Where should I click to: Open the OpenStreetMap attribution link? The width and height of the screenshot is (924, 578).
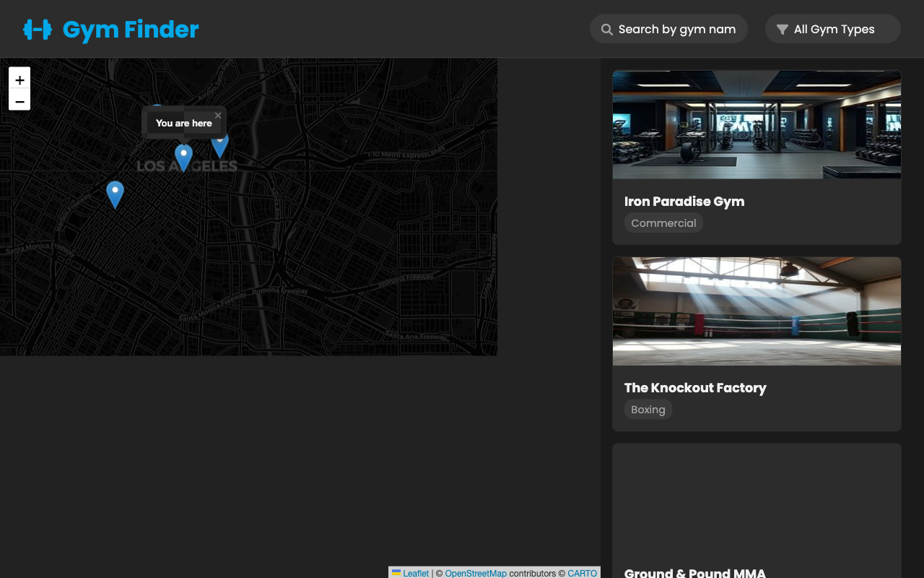(x=476, y=573)
